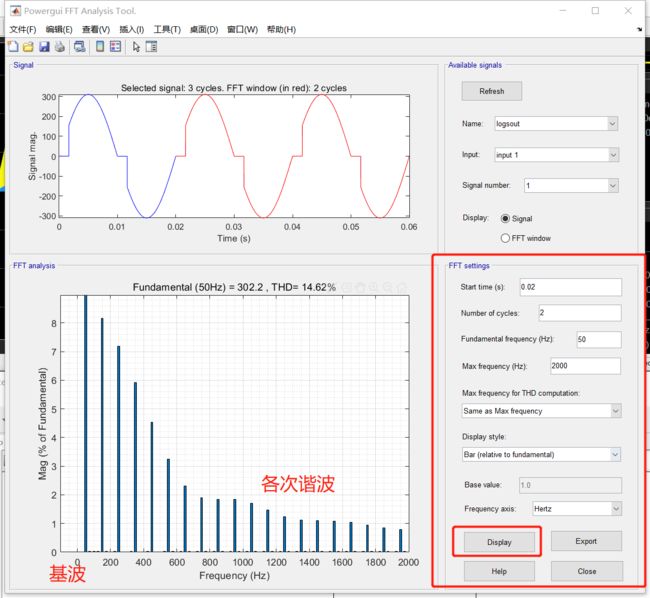
Task: Focus the Max frequency (Hz) field
Action: pos(585,366)
